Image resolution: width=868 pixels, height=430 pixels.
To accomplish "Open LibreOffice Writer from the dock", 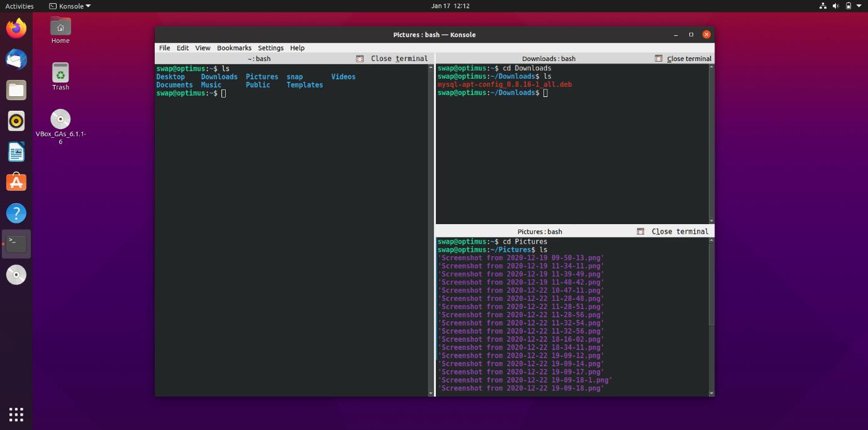I will click(16, 152).
